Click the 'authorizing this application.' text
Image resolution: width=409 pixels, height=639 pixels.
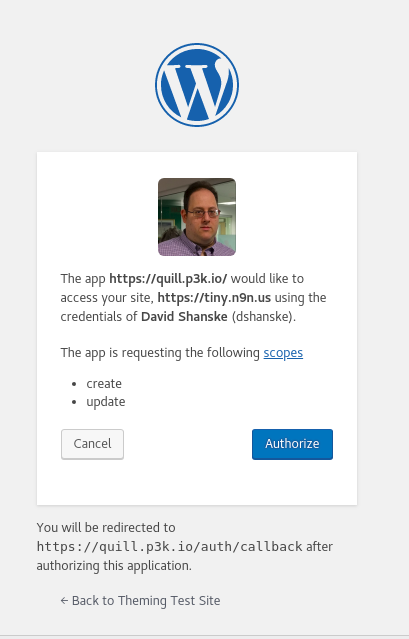[114, 566]
